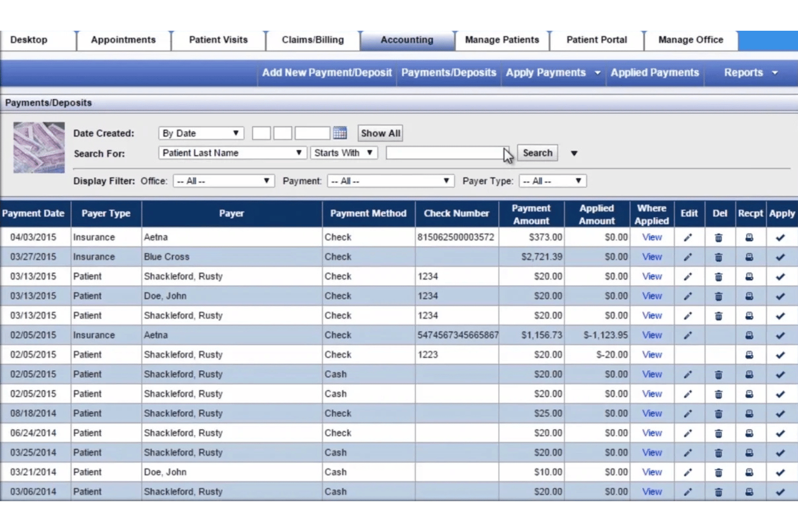View where check 1223 payment applied

point(652,355)
